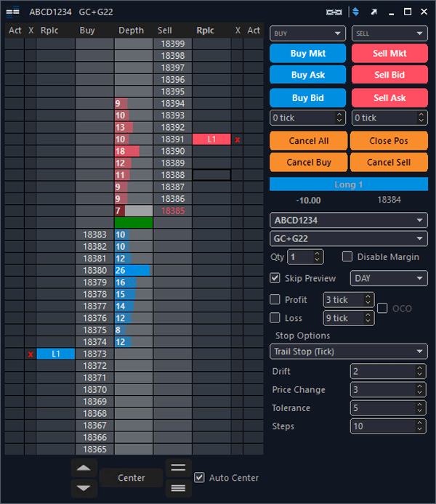The width and height of the screenshot is (436, 504).
Task: Increase the sell tick offset spinner
Action: click(421, 115)
